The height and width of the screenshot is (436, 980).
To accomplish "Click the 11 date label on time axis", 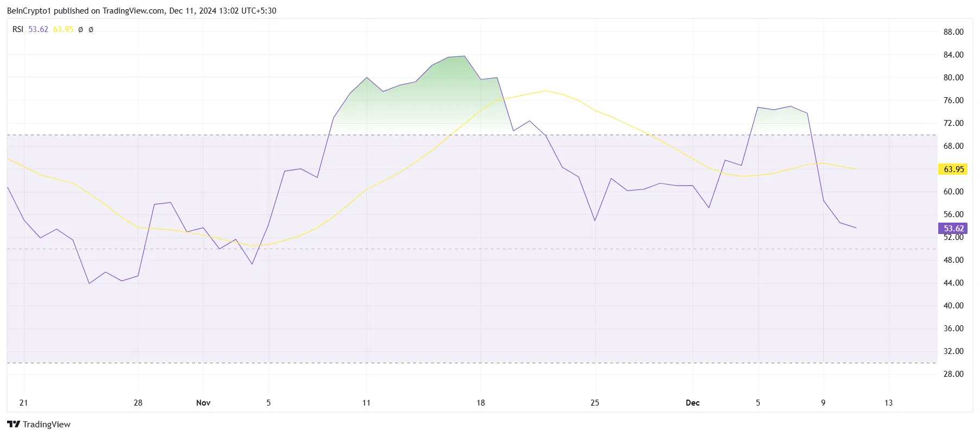I will (x=366, y=403).
